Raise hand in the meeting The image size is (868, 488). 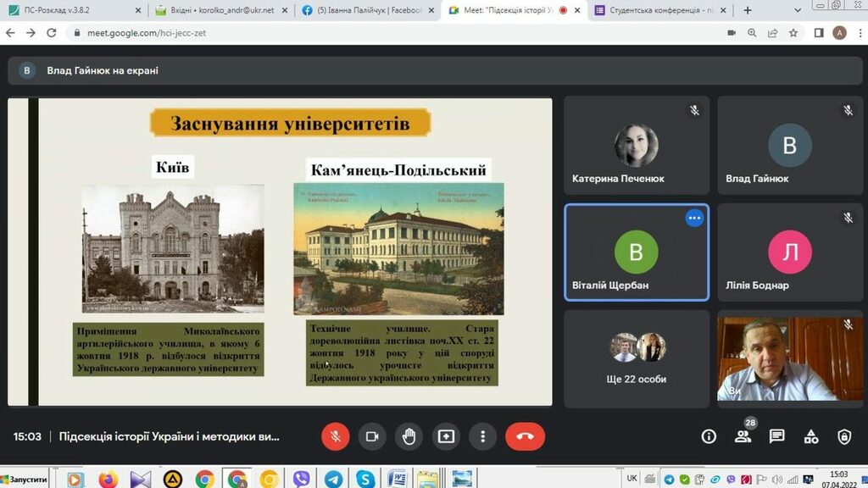tap(409, 436)
